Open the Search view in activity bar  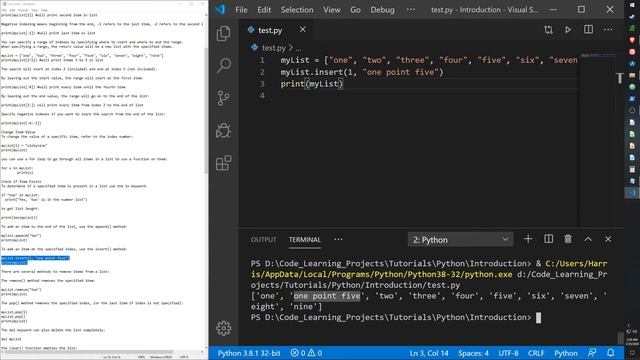(223, 65)
